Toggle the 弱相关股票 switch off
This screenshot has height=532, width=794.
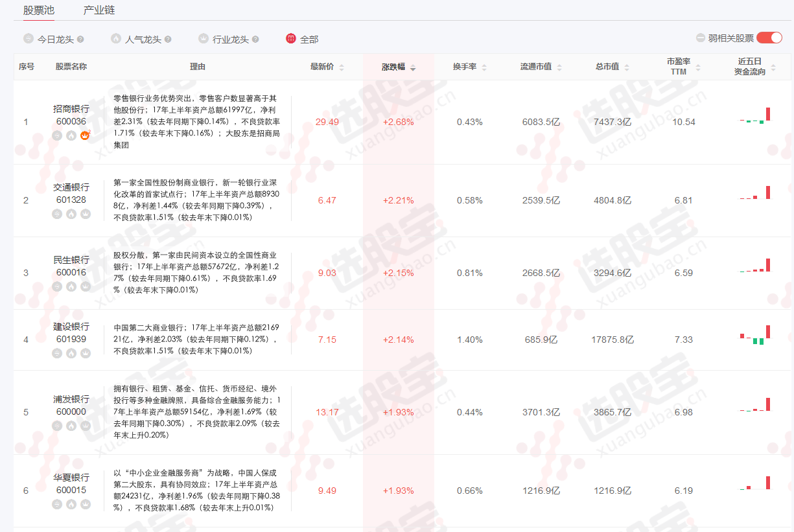coord(769,38)
